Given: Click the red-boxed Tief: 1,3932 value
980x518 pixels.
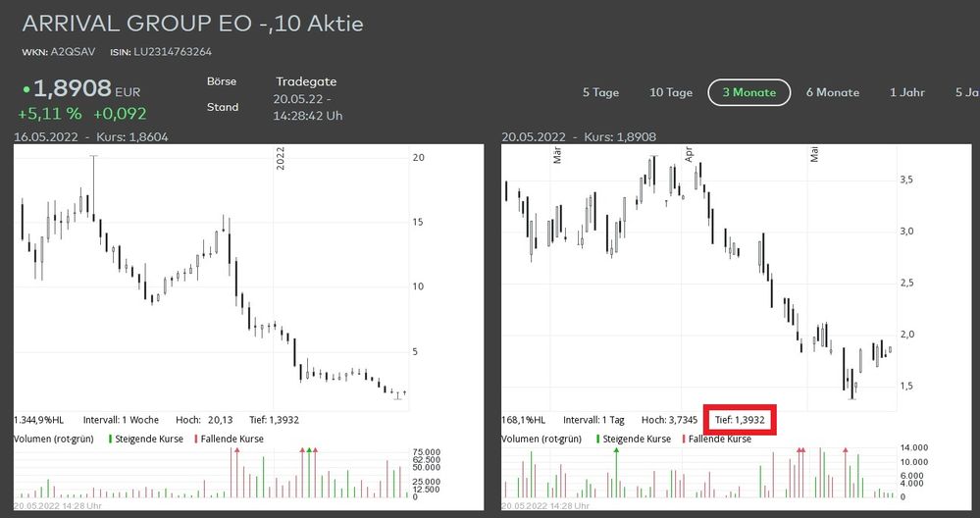Looking at the screenshot, I should (741, 419).
